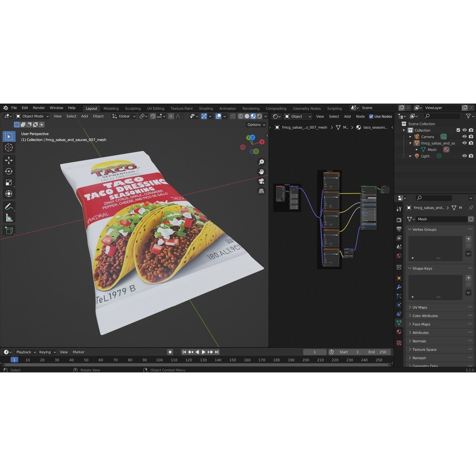Open Global transform orientation dropdown
476x476 pixels.
[x=124, y=116]
